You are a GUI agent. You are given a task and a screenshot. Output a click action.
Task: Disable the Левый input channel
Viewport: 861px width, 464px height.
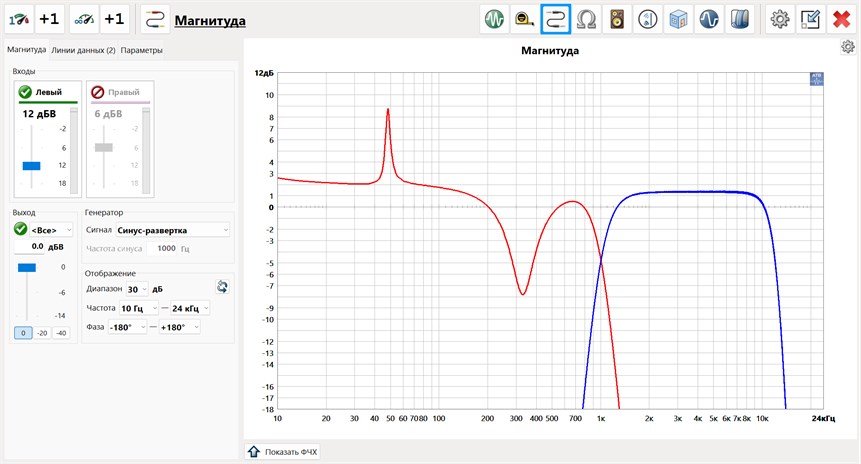pyautogui.click(x=25, y=92)
